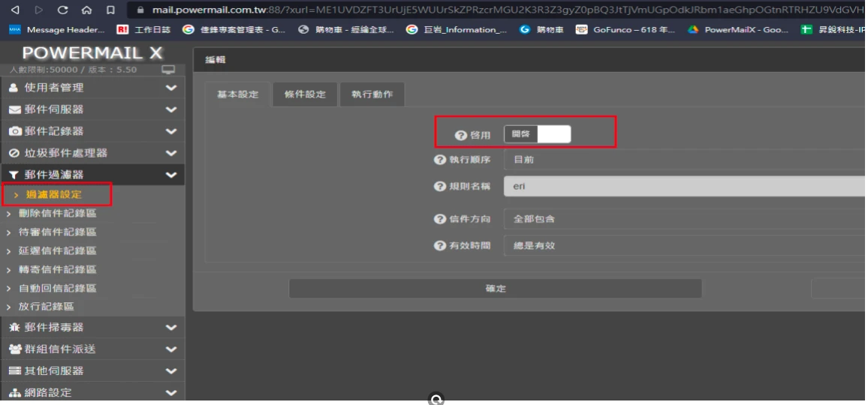The height and width of the screenshot is (405, 868).
Task: Open the 執行順序 dropdown showing 目前
Action: coord(686,160)
